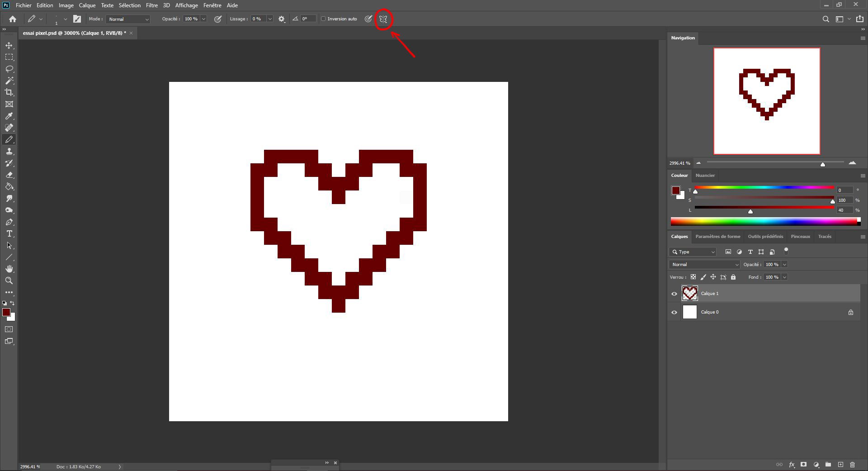Add a layer mask from the panel bottom
Viewport: 868px width, 471px height.
[804, 464]
